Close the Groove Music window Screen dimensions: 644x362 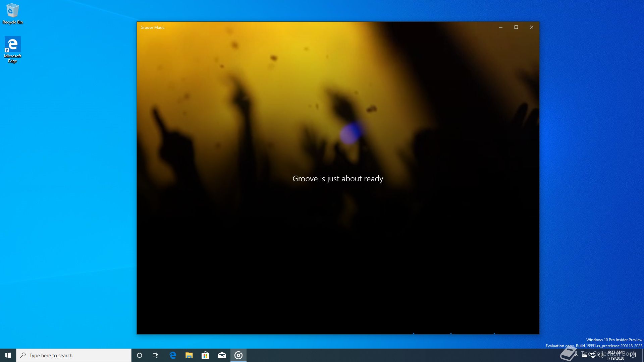(532, 27)
